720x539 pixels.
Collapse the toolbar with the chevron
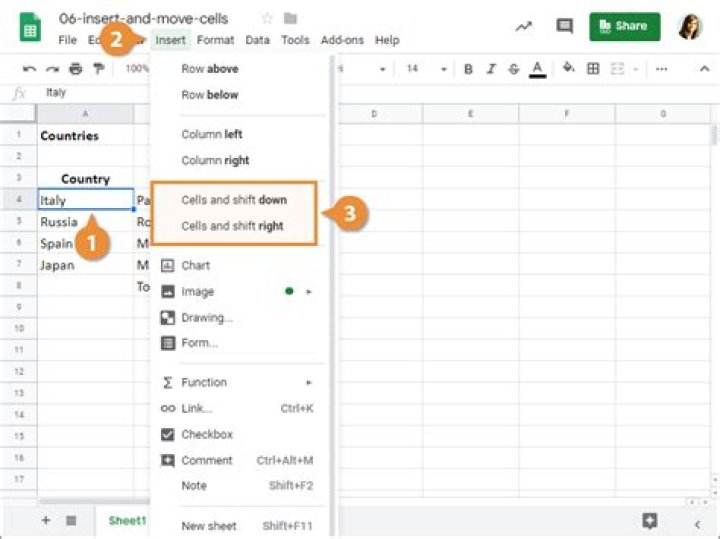click(x=704, y=69)
